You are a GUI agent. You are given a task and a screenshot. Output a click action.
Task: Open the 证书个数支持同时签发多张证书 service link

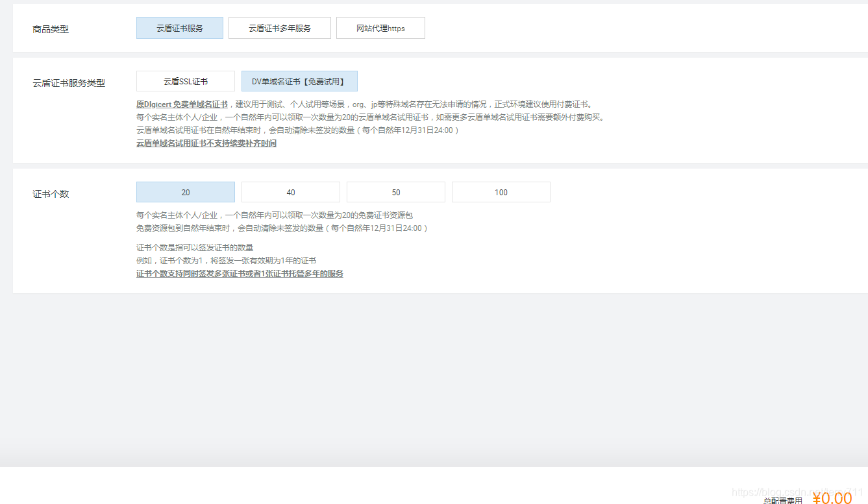(x=240, y=274)
